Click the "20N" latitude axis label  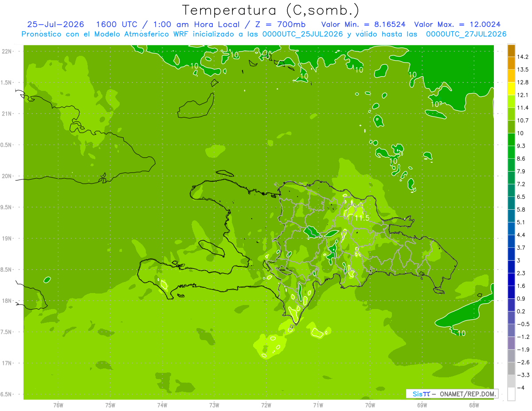[7, 176]
